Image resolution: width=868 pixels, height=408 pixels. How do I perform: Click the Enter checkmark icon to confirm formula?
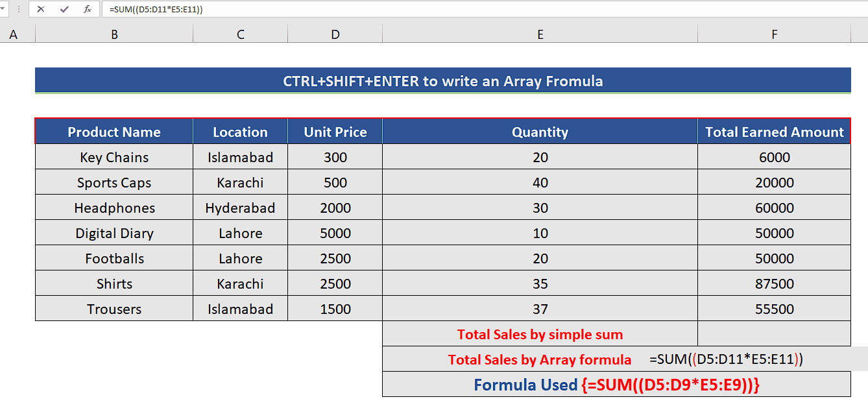pos(63,9)
